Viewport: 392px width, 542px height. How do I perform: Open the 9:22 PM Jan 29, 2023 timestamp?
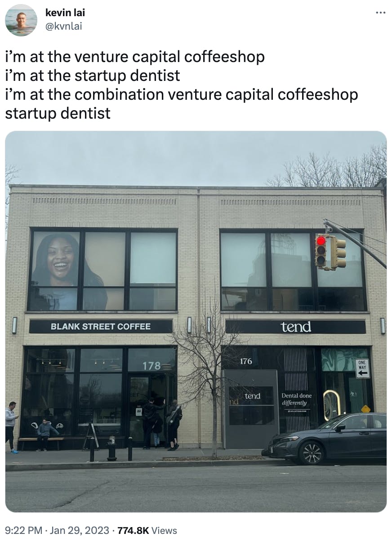pos(57,530)
